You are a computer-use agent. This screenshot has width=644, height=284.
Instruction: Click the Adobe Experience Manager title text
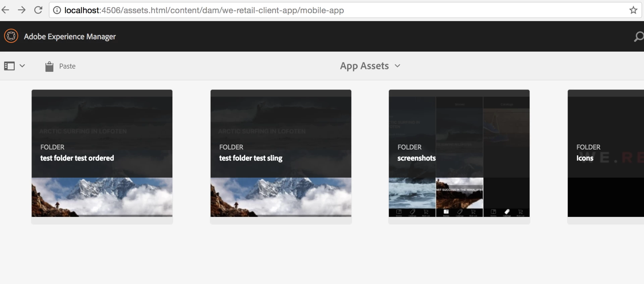pos(70,37)
